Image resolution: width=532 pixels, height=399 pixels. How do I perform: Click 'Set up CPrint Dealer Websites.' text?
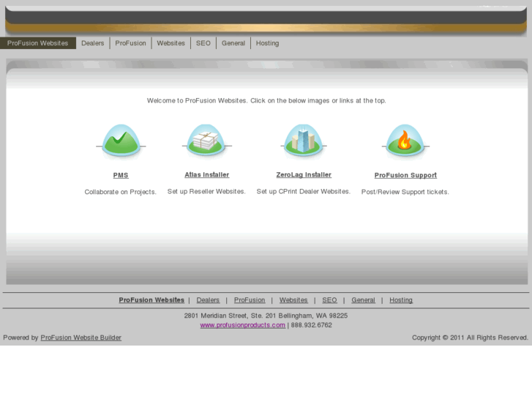tap(304, 192)
